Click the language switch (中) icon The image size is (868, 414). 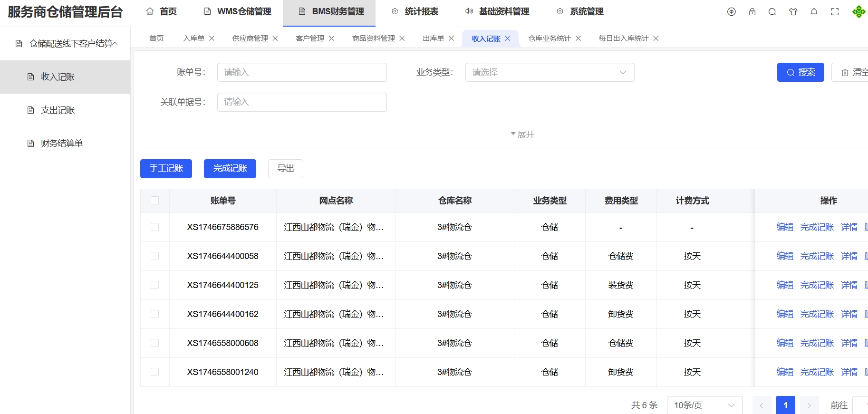click(731, 12)
